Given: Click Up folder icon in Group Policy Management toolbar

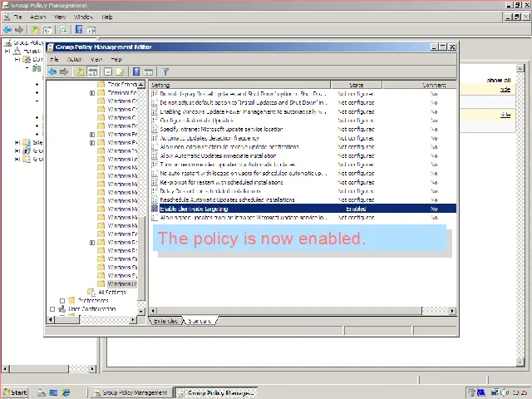Looking at the screenshot, I should pos(35,30).
